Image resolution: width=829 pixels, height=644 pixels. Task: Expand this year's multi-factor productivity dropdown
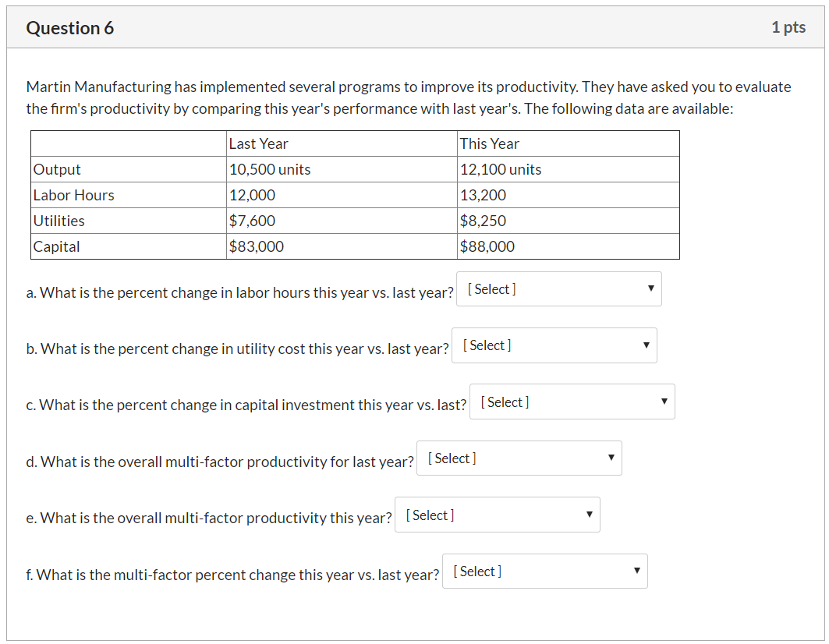click(x=497, y=515)
